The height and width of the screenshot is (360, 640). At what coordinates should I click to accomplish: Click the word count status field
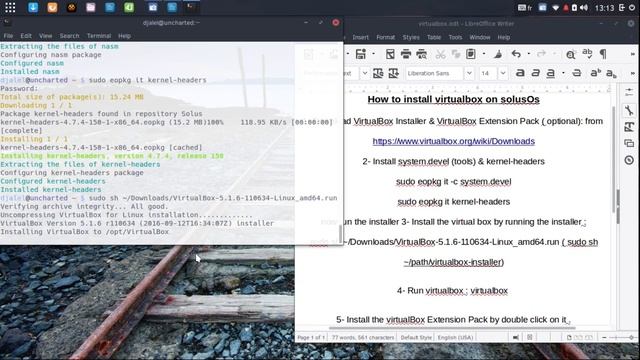[x=363, y=338]
